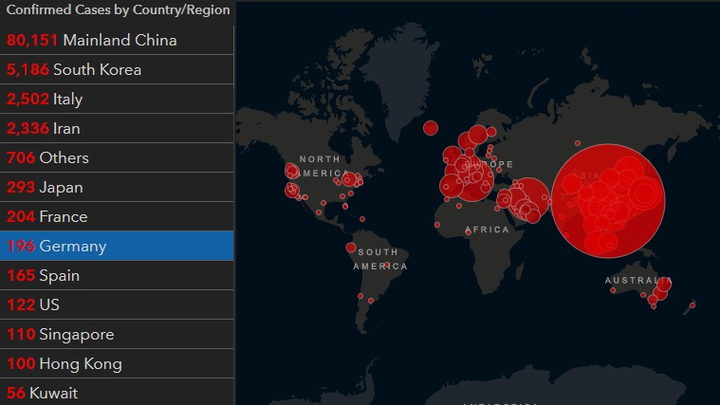Image resolution: width=720 pixels, height=405 pixels.
Task: Click the Africa label on the map
Action: click(487, 230)
